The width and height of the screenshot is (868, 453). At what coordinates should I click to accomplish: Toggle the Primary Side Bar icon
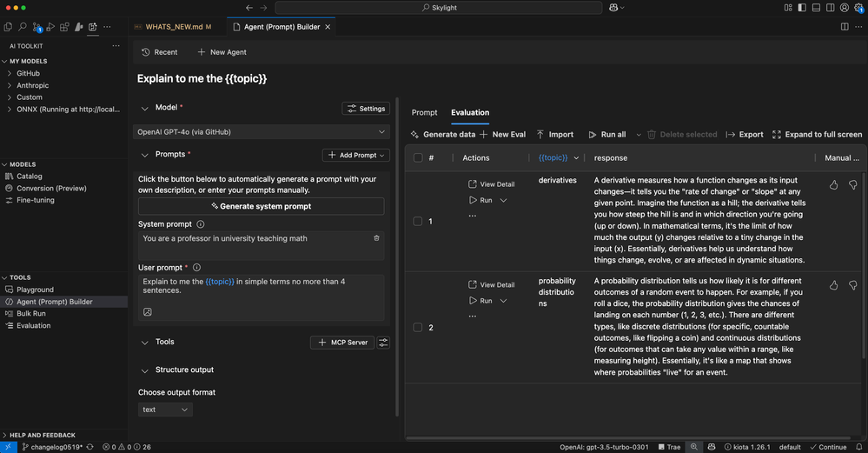pyautogui.click(x=802, y=8)
